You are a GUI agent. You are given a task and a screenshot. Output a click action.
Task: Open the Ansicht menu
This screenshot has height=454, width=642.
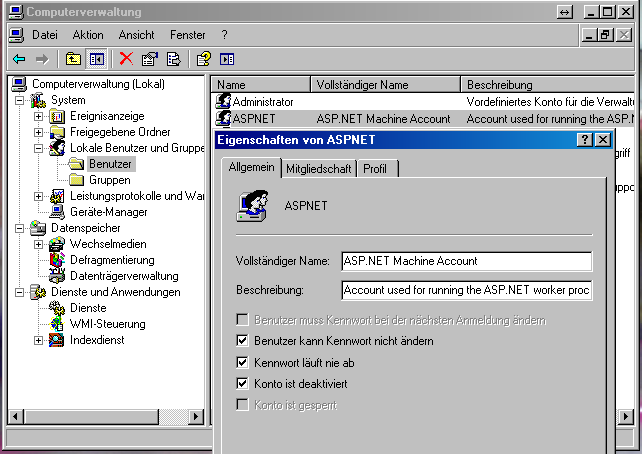click(x=136, y=35)
